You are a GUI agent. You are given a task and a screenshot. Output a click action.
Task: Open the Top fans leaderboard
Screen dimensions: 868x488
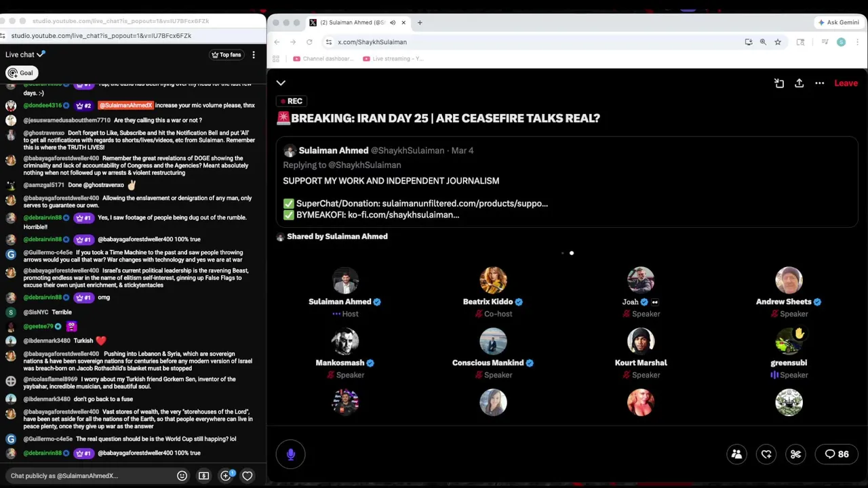tap(226, 55)
